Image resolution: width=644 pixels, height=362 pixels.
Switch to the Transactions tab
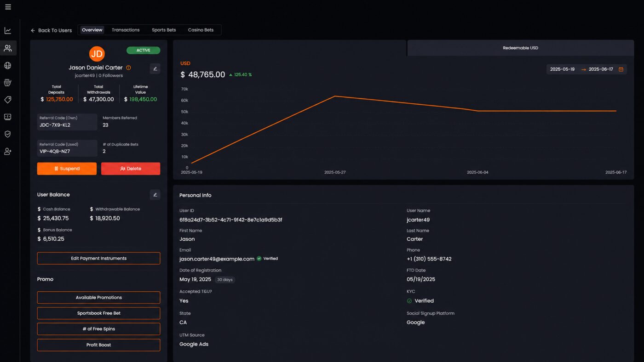coord(126,30)
